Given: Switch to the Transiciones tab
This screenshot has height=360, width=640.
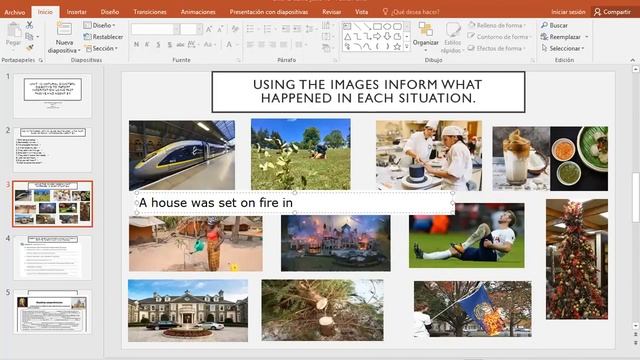Looking at the screenshot, I should pyautogui.click(x=150, y=12).
